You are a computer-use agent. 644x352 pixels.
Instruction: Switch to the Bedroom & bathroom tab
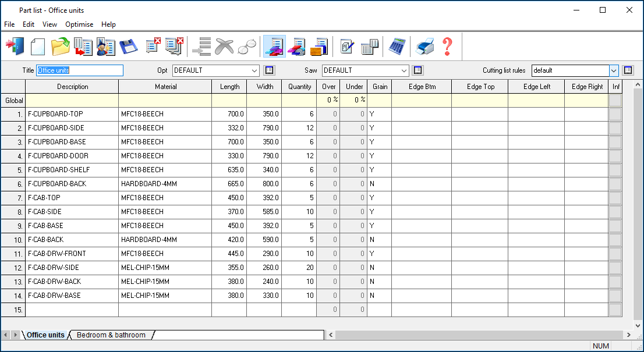111,335
